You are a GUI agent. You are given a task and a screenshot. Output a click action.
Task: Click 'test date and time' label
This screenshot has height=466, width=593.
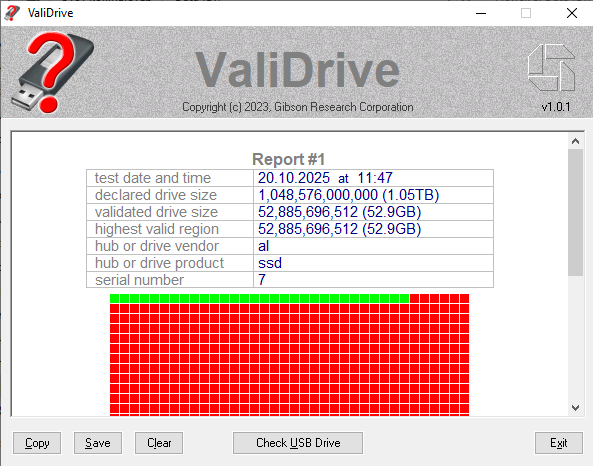tap(153, 178)
